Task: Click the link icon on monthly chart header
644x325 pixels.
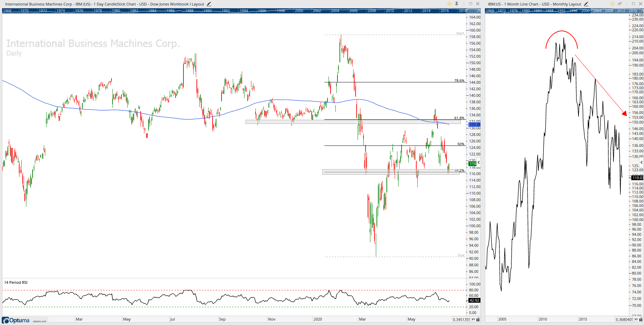Action: (x=627, y=4)
